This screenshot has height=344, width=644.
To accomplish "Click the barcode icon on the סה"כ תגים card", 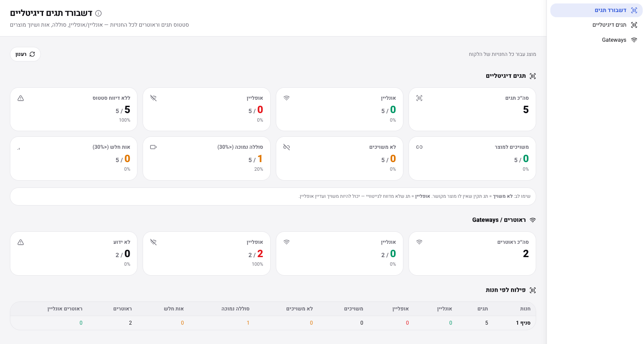I will [x=419, y=98].
